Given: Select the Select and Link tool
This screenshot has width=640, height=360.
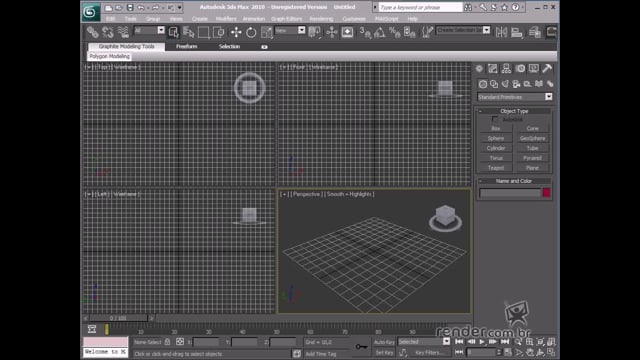Looking at the screenshot, I should click(93, 32).
